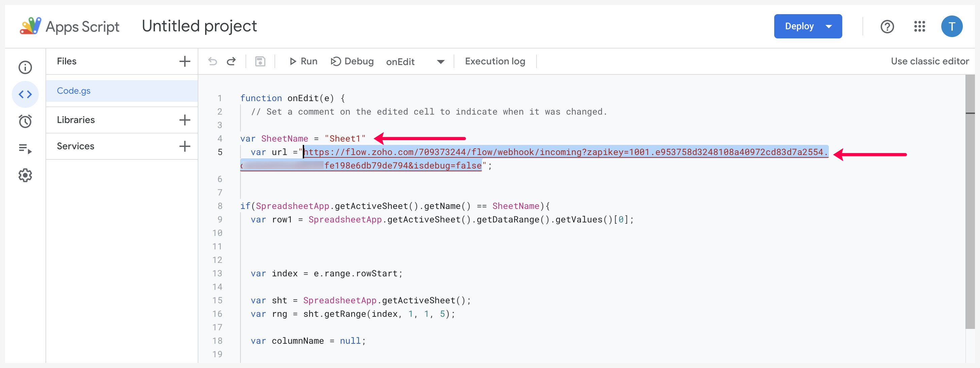Open the Triggers alarm clock icon
Image resolution: width=980 pixels, height=368 pixels.
25,121
